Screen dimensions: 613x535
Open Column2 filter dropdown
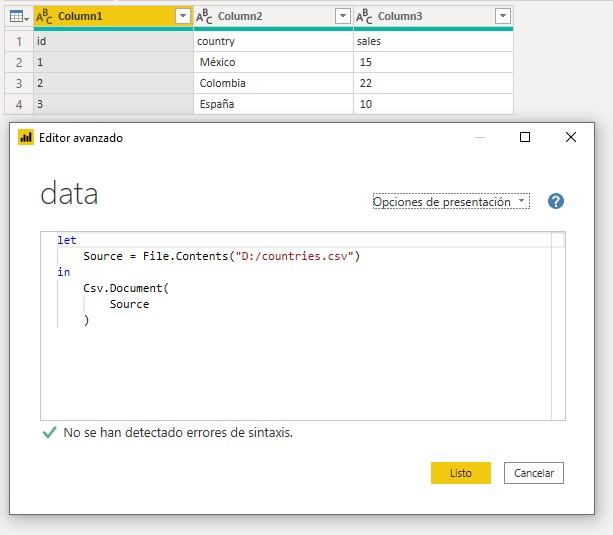tap(342, 16)
